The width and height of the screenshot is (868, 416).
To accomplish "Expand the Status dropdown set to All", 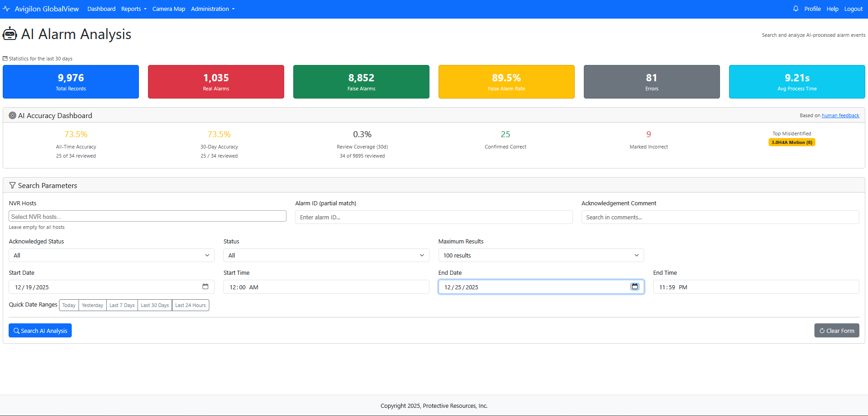I will coord(326,255).
